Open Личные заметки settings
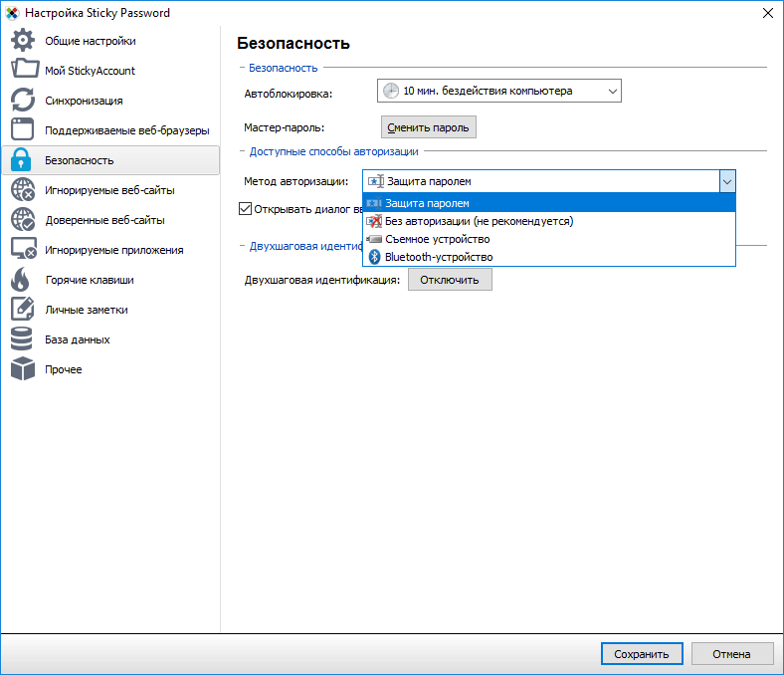784x675 pixels. point(110,310)
